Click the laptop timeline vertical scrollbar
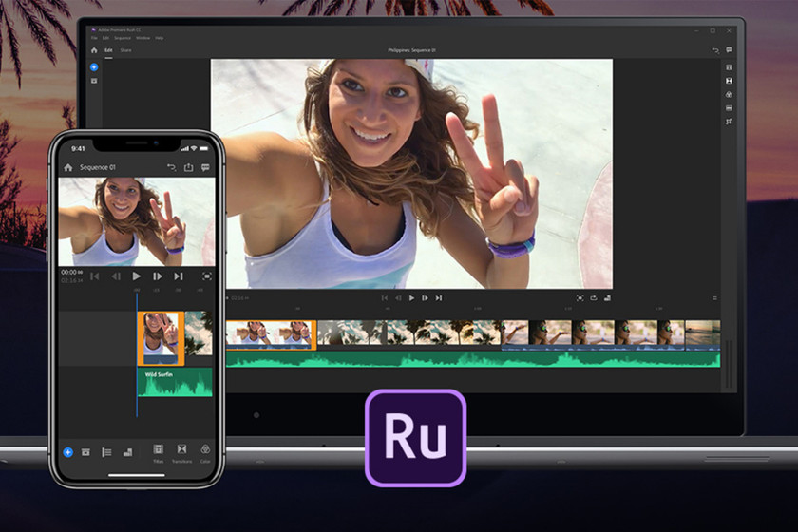Viewport: 798px width, 532px height. tap(730, 364)
